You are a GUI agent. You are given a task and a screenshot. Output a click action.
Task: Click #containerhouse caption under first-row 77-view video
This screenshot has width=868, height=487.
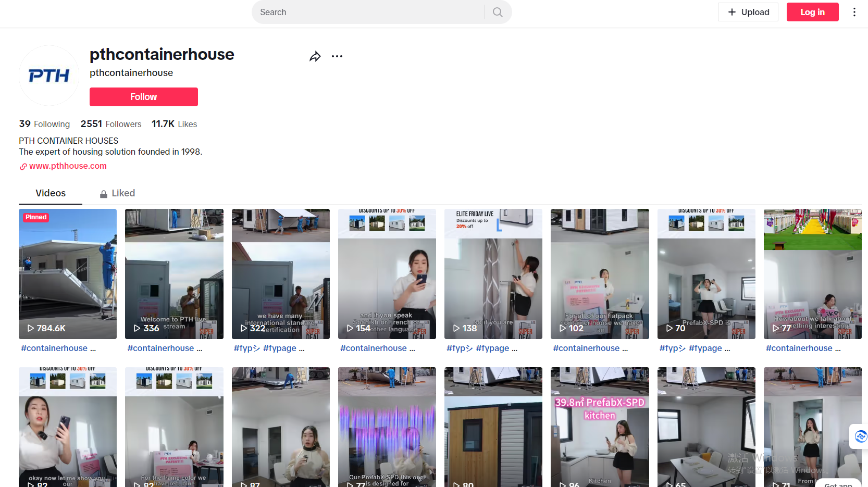[799, 348]
